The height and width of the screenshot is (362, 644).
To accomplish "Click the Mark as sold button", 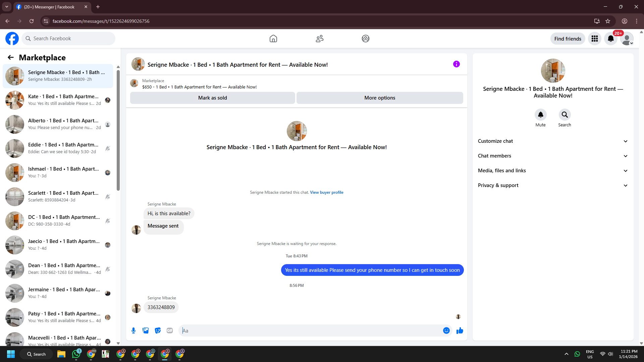I will pos(212,98).
